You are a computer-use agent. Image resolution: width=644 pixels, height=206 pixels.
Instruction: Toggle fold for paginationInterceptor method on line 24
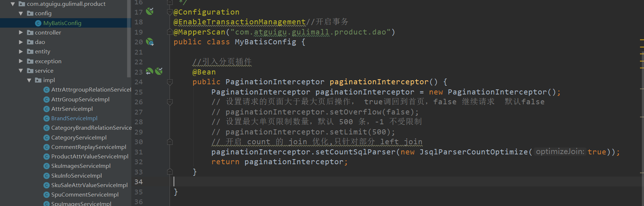(170, 82)
